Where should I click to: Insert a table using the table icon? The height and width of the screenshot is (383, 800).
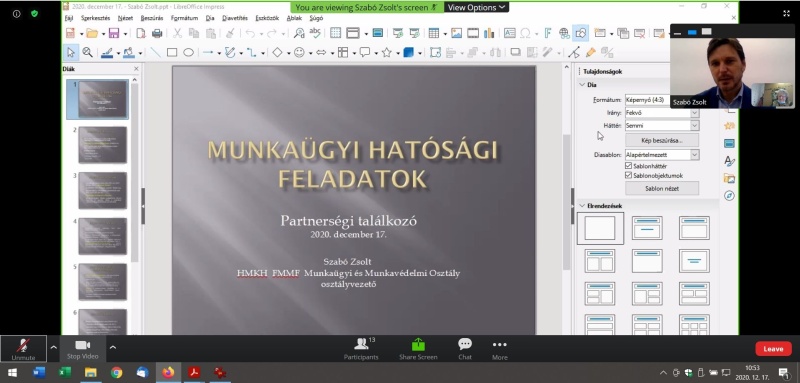[x=434, y=33]
